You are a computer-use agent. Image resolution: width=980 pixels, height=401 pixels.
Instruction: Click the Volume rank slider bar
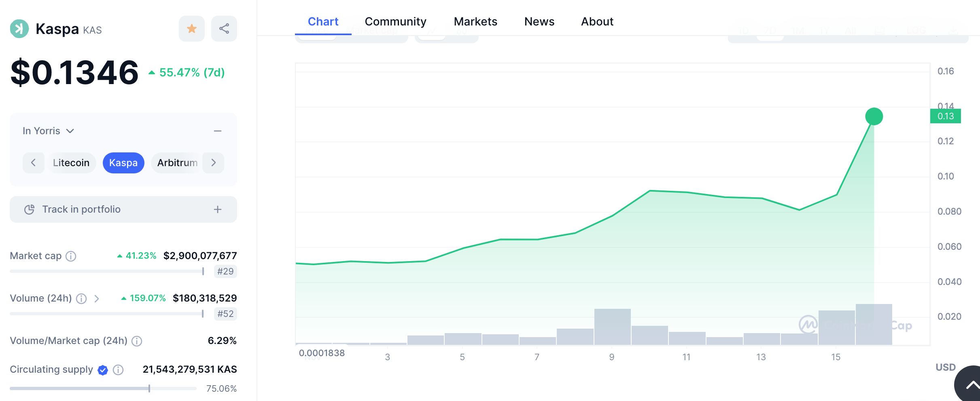(107, 314)
